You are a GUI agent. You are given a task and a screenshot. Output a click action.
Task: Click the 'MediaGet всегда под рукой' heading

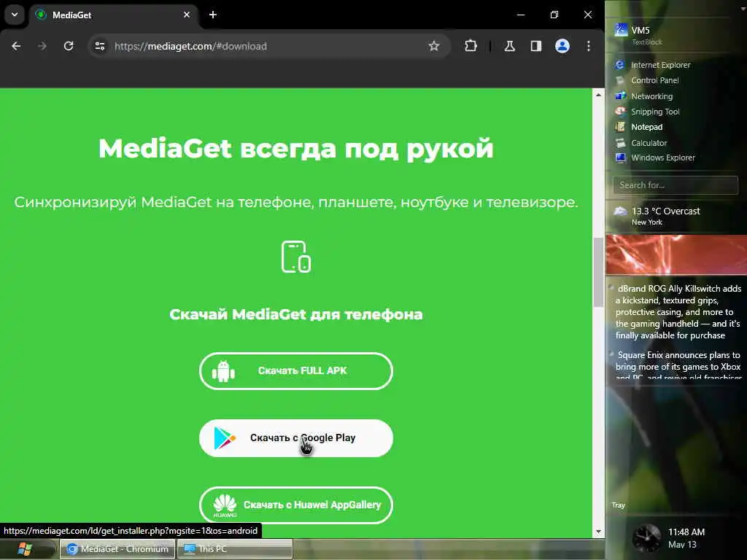(x=296, y=148)
